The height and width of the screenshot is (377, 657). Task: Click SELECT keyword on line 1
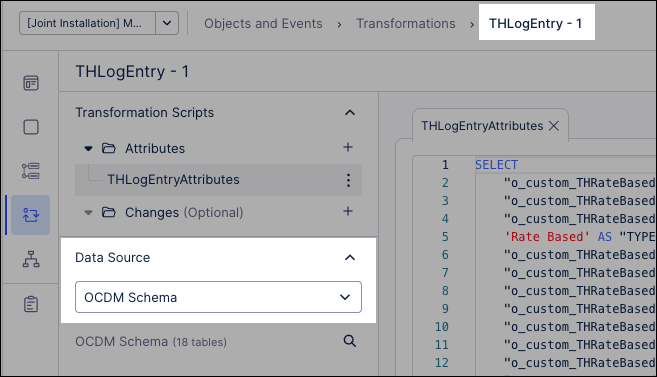tap(497, 165)
